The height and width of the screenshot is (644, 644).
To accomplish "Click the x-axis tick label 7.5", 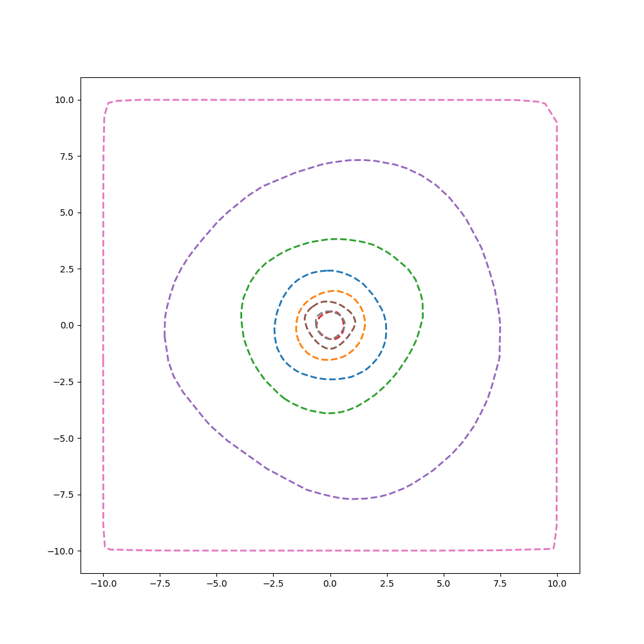I will point(500,583).
